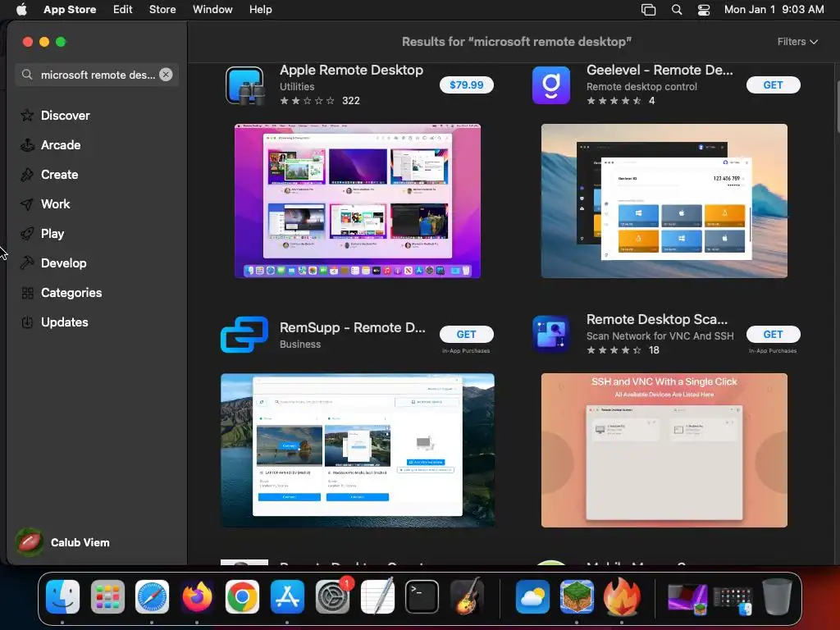The height and width of the screenshot is (630, 840).
Task: Open System Settings from the Dock
Action: point(333,597)
